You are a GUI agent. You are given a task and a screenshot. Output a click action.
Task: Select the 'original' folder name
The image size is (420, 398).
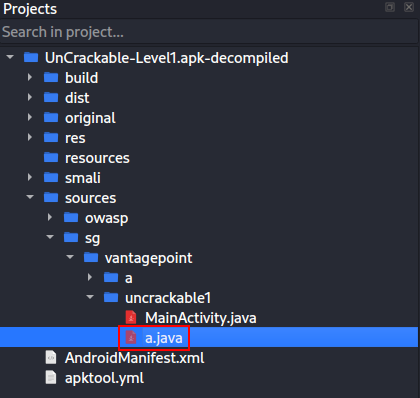[x=90, y=118]
